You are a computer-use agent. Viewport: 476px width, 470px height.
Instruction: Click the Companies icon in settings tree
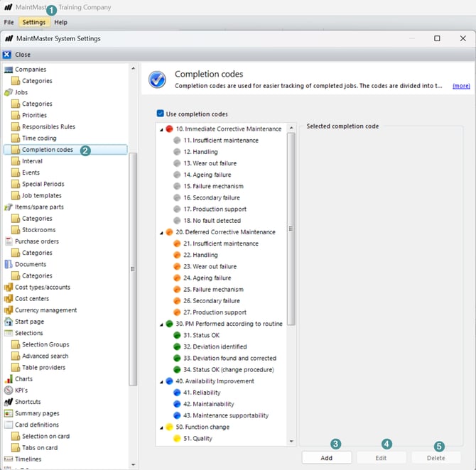click(x=9, y=70)
